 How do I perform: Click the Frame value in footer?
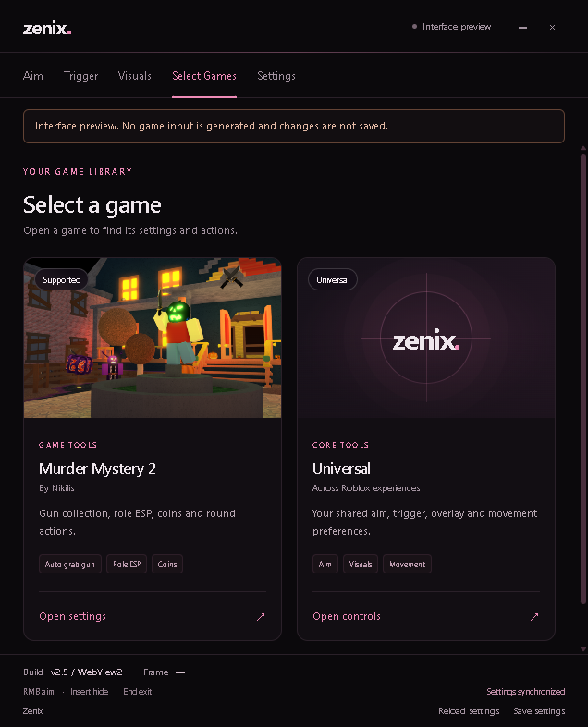[180, 672]
